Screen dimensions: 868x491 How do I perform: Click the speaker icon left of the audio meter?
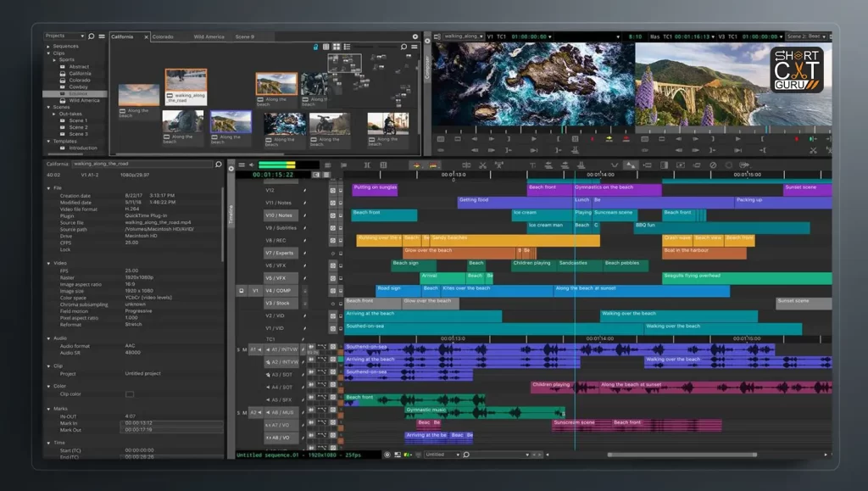[x=251, y=165]
